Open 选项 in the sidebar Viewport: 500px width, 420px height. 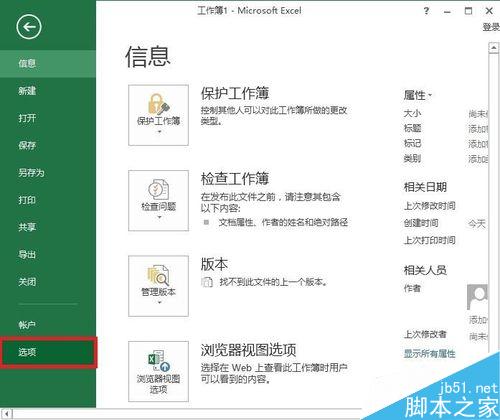tap(48, 352)
